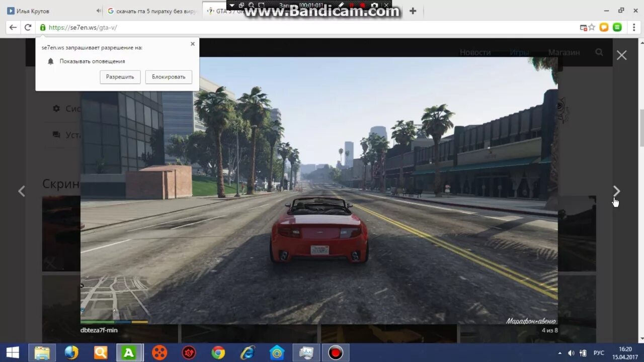Mute audio on Илья Крутов tab

98,11
